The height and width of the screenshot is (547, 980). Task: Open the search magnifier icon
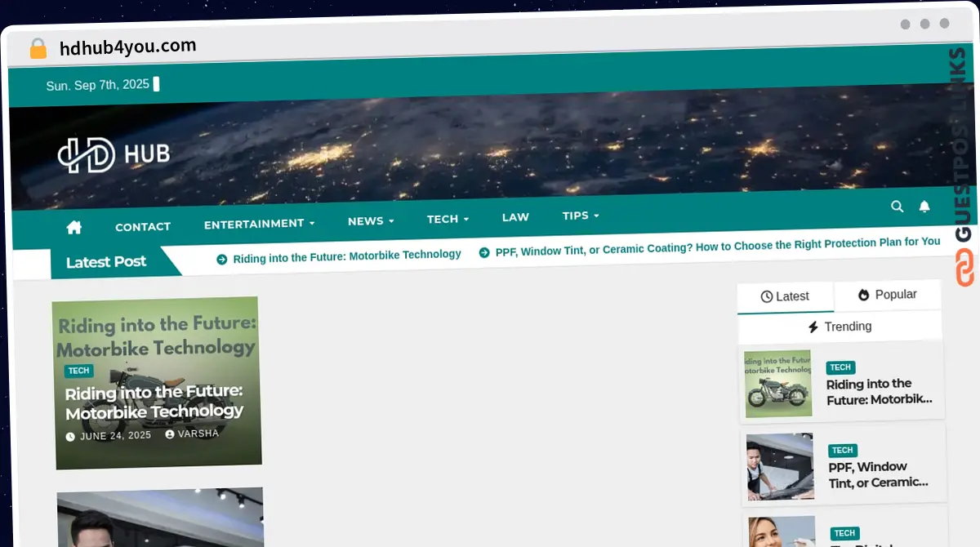click(x=897, y=207)
